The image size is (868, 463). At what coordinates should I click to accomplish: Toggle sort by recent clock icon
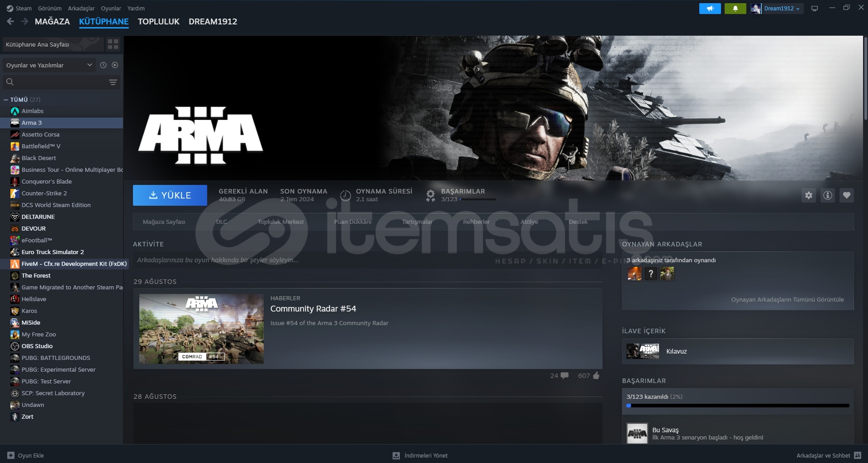104,65
